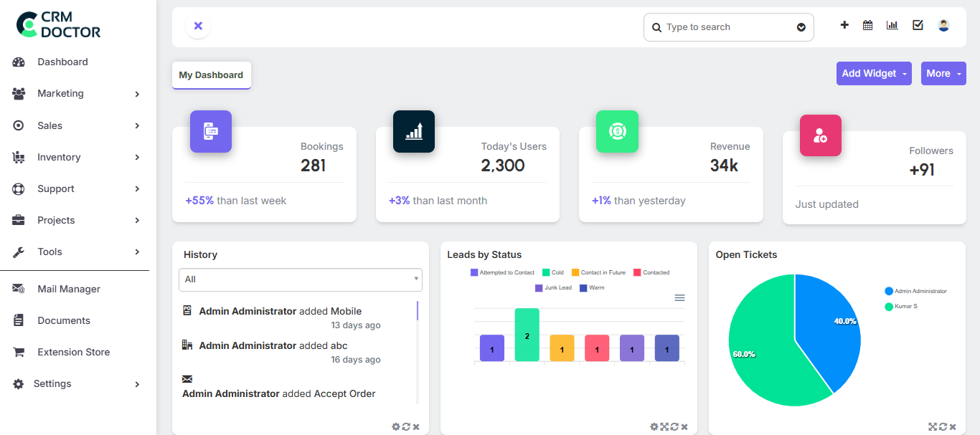Screen dimensions: 980x435
Task: Open the profile avatar icon
Action: tap(943, 24)
